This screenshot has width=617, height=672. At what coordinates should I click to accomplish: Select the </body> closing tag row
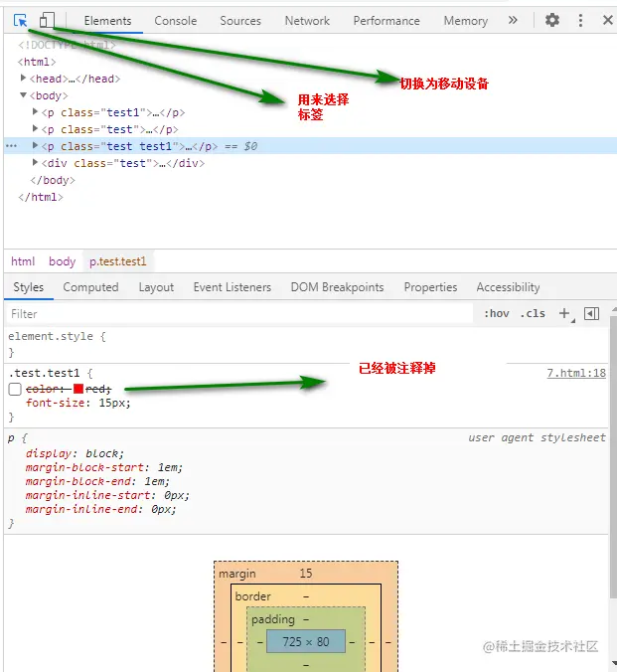point(53,180)
